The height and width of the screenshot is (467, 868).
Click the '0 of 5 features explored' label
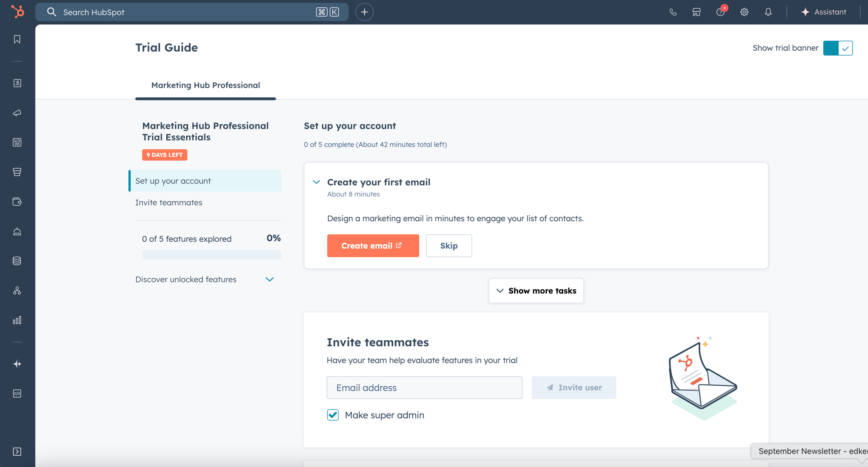point(187,239)
